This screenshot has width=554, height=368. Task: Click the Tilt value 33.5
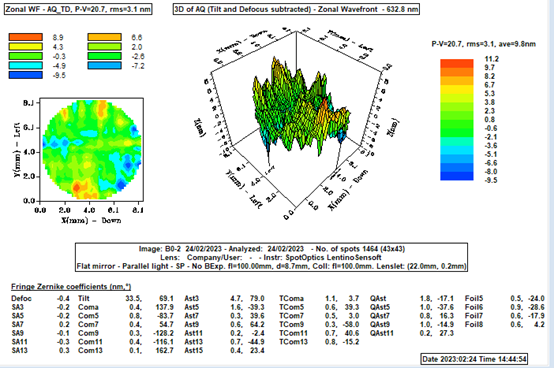133,299
